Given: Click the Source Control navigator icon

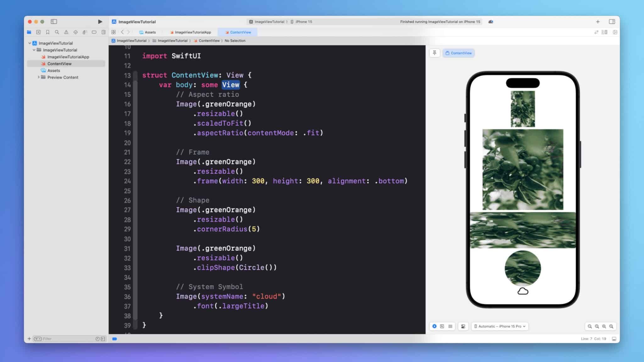Looking at the screenshot, I should tap(38, 32).
